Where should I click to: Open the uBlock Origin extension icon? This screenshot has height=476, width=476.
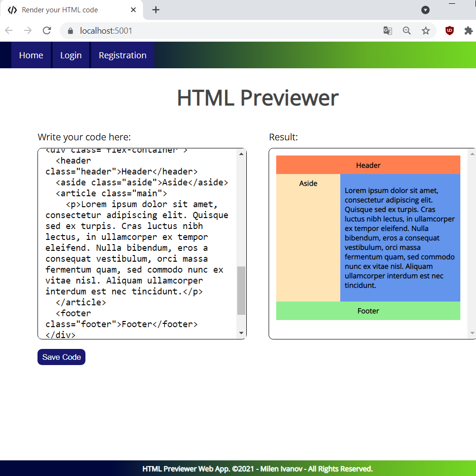pos(449,31)
